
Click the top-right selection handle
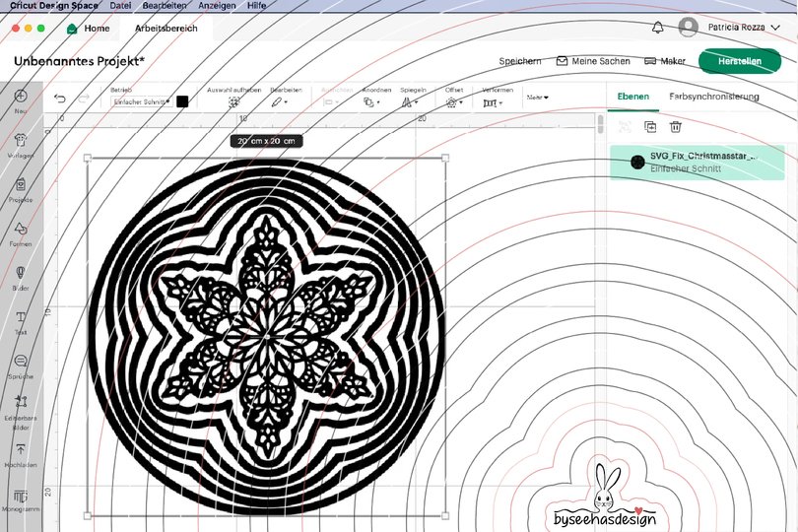(445, 159)
